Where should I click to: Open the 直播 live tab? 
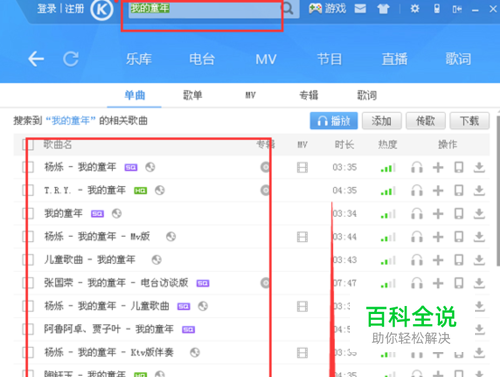tap(394, 59)
